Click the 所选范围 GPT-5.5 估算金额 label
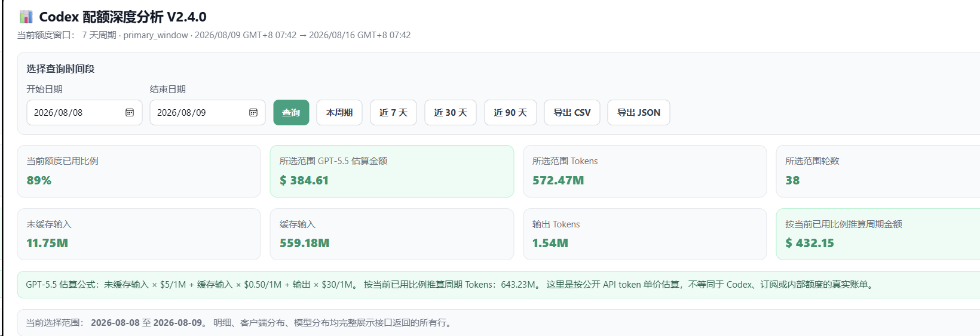The image size is (980, 336). [333, 161]
